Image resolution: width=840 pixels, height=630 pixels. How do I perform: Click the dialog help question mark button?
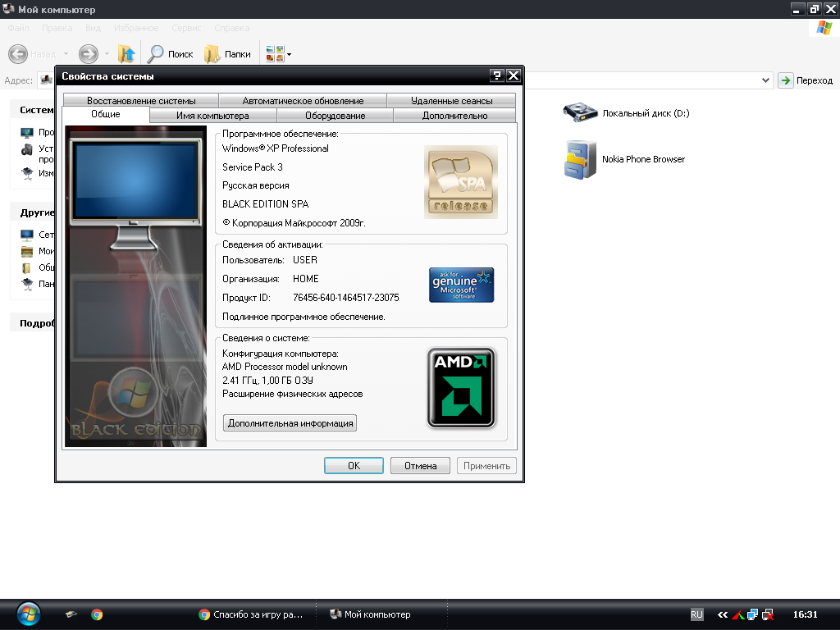(x=496, y=75)
